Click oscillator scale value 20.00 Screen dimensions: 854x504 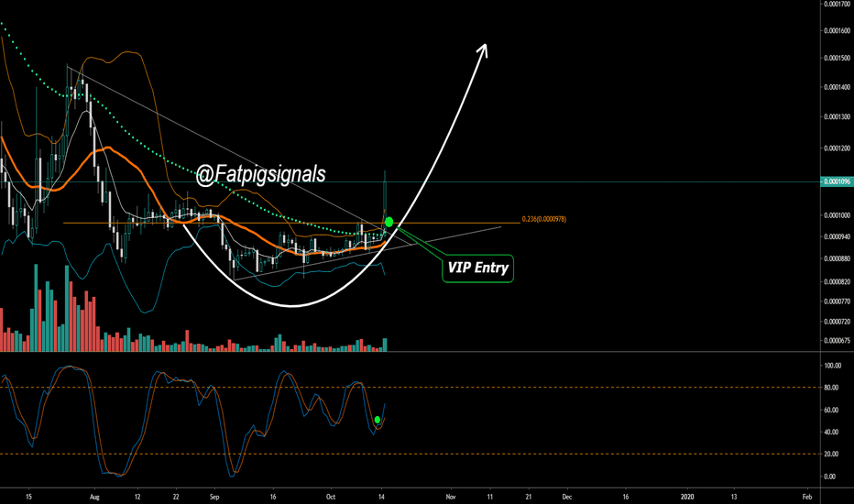831,455
